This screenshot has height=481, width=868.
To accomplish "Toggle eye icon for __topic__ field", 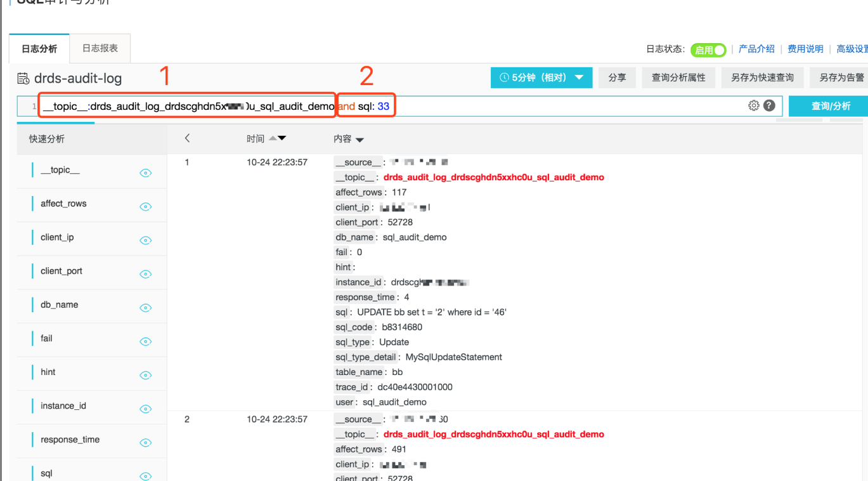I will click(146, 173).
